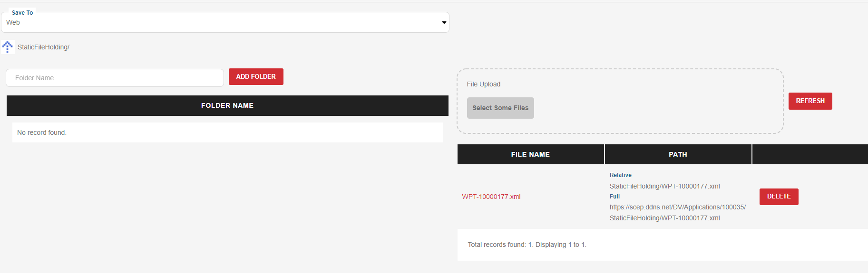The height and width of the screenshot is (273, 868).
Task: Click the Select Some Files button
Action: (500, 108)
